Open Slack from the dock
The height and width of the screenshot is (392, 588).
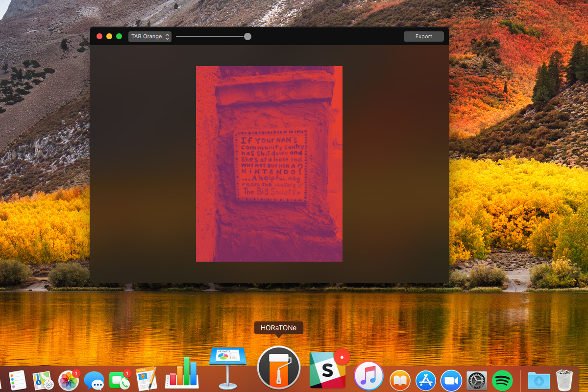tap(328, 369)
